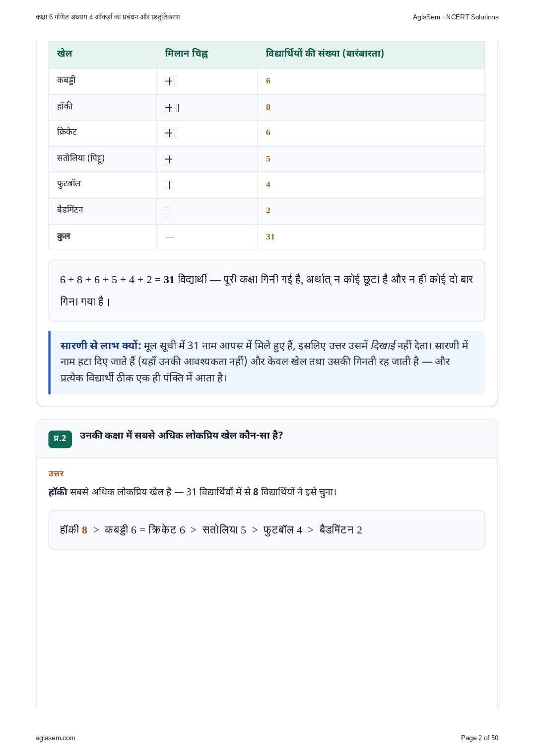Click the question text about सबसे अधिक लोकप्रिय खेल
534x756 pixels.
tap(181, 435)
